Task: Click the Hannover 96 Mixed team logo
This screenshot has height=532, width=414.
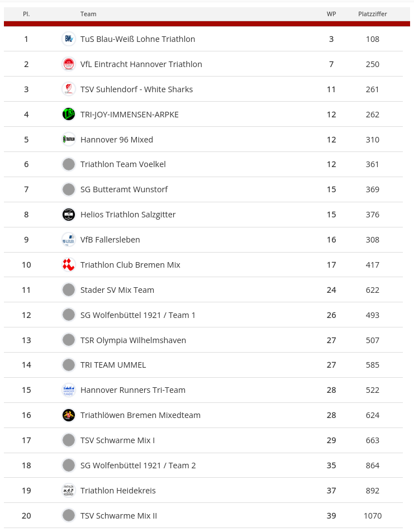Action: click(69, 140)
